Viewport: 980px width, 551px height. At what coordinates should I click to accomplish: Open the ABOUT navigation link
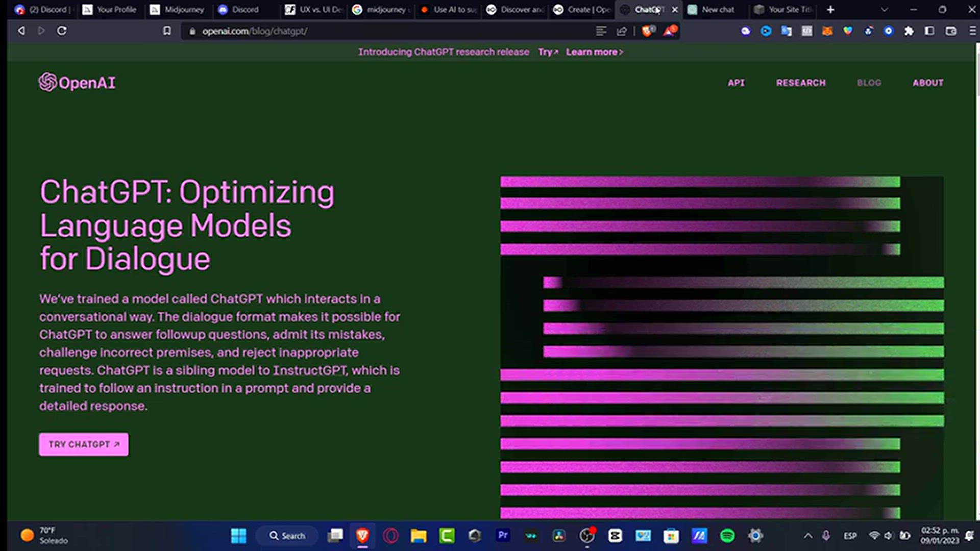point(928,83)
